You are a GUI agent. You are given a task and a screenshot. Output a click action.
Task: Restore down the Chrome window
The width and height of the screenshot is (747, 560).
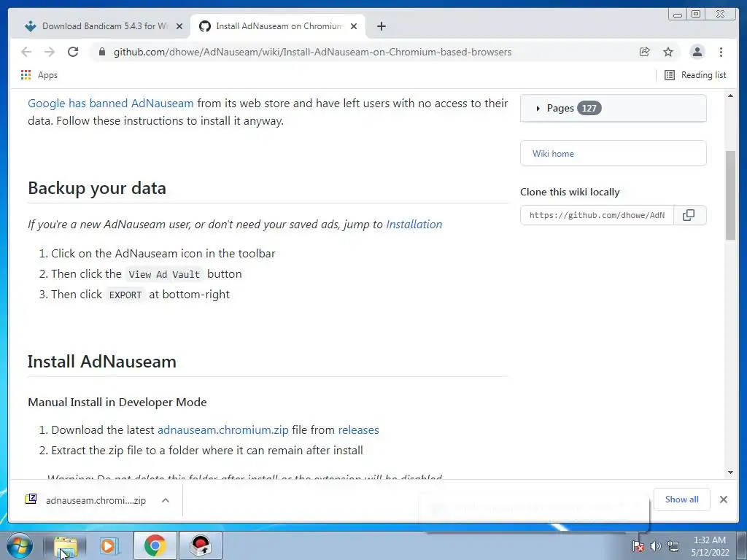click(696, 15)
